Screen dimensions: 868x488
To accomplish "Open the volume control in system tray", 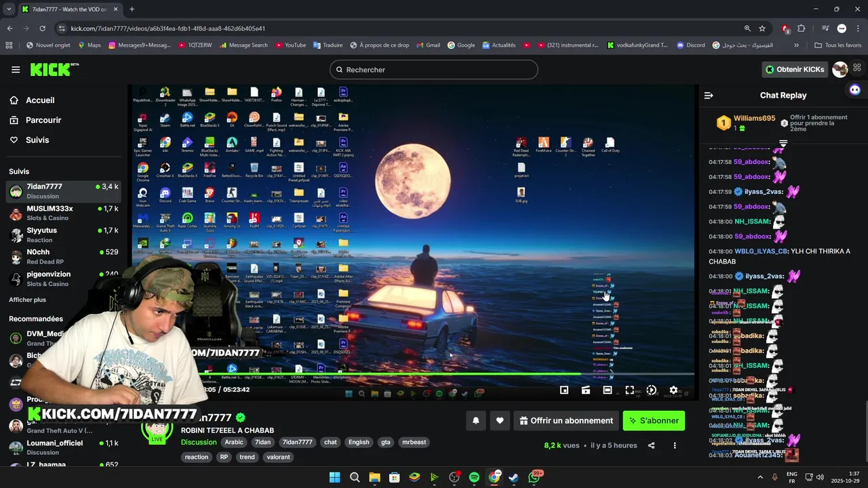I will tap(820, 477).
